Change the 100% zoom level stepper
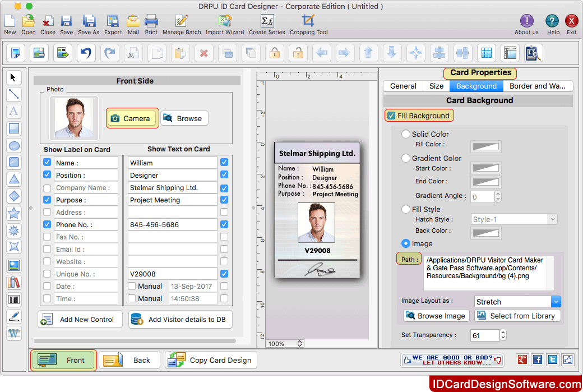This screenshot has width=583, height=392. coord(299,344)
